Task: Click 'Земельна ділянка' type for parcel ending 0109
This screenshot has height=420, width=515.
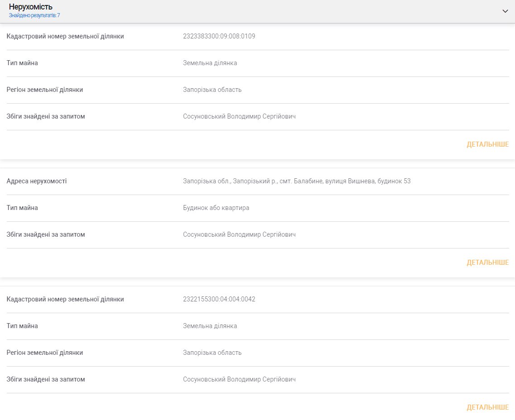Action: pyautogui.click(x=210, y=63)
